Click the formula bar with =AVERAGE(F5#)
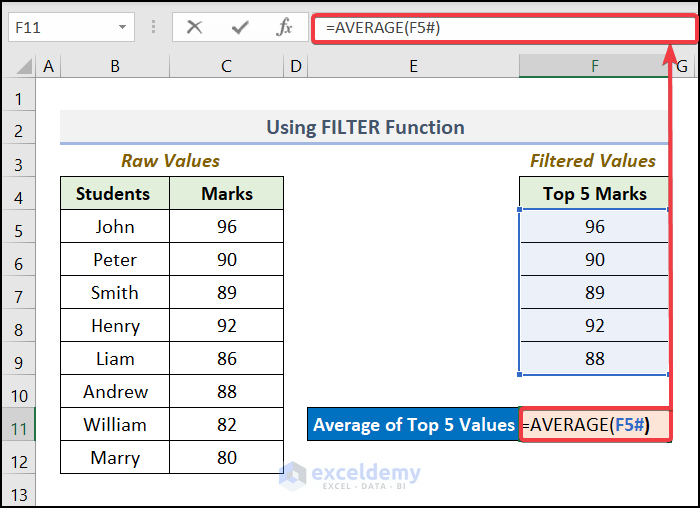 (504, 29)
